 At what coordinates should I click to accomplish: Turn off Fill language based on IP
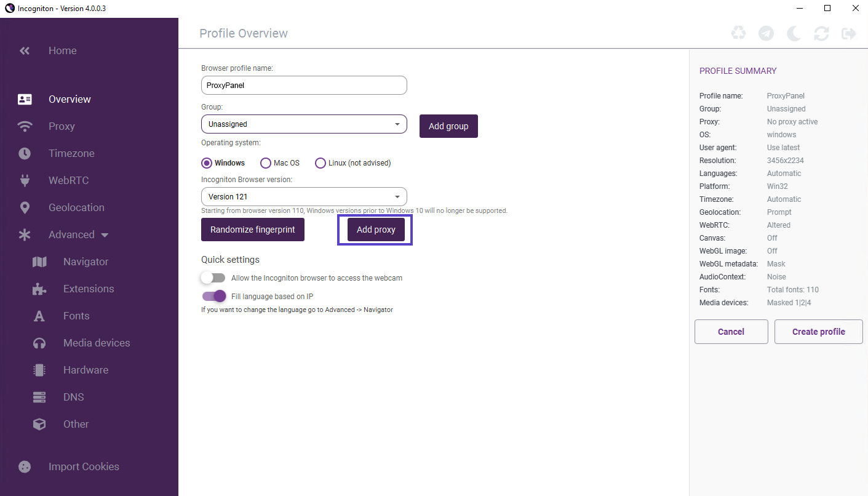click(214, 297)
